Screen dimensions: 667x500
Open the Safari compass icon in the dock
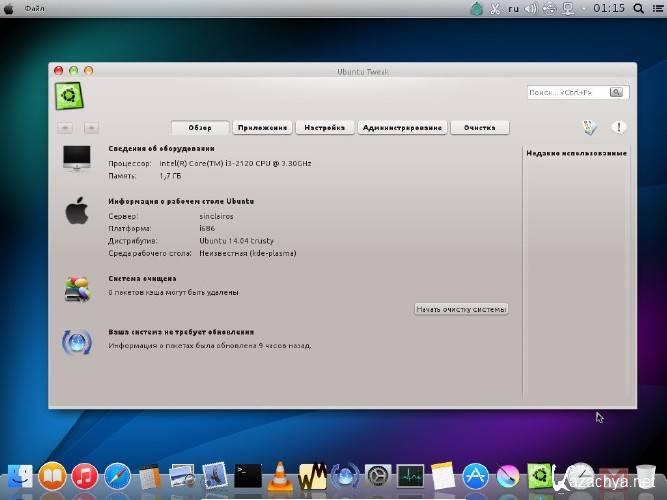117,475
